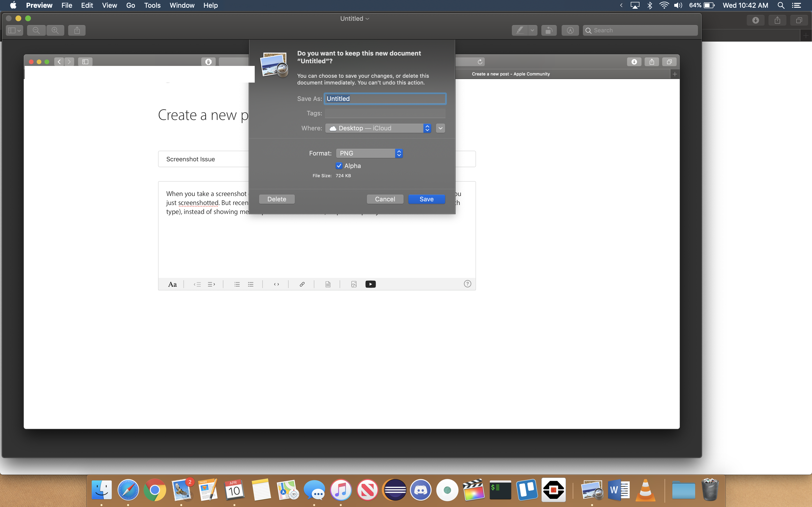Click the Spotlight search icon in menu bar
This screenshot has height=507, width=812.
click(x=781, y=5)
